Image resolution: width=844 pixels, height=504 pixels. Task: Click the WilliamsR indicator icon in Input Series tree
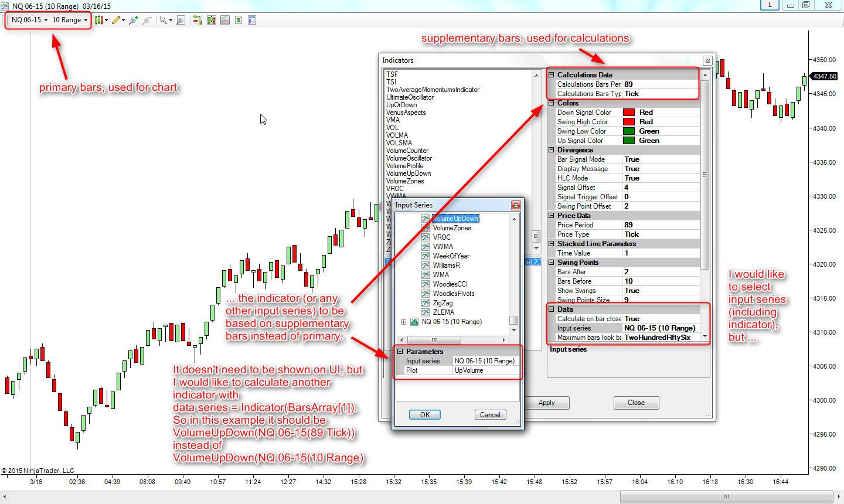[426, 265]
